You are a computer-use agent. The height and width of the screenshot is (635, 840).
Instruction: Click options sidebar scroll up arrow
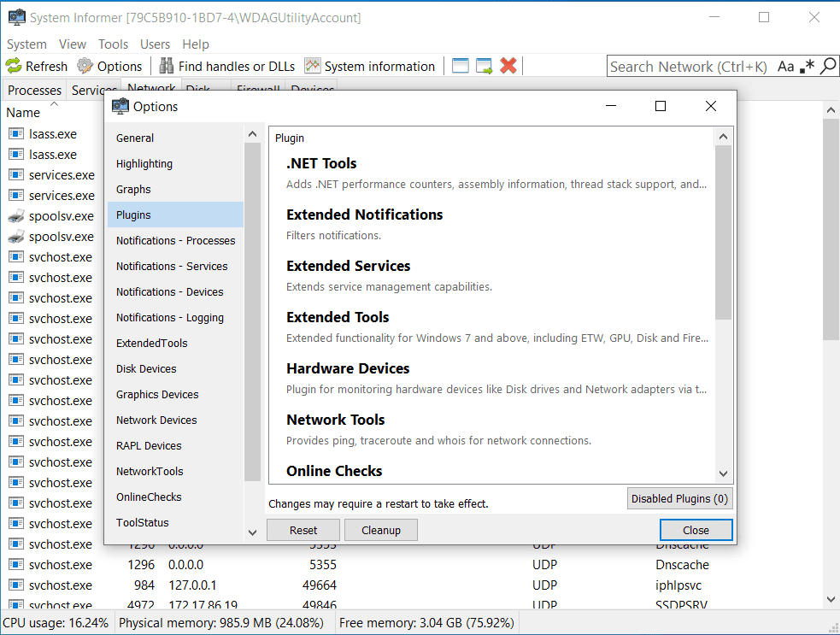tap(252, 134)
